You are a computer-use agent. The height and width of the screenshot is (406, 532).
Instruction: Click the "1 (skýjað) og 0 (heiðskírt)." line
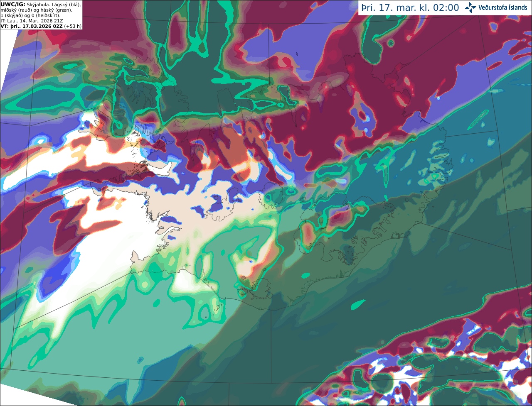[x=30, y=15]
